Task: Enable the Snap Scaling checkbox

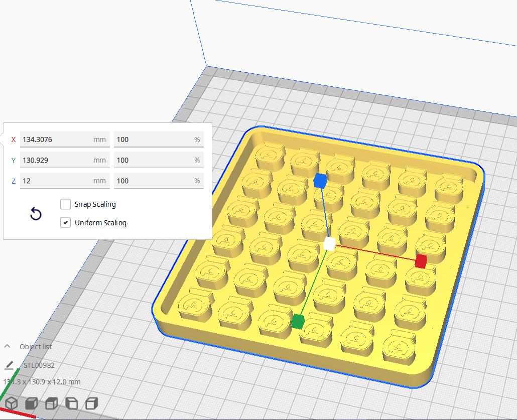Action: coord(65,204)
